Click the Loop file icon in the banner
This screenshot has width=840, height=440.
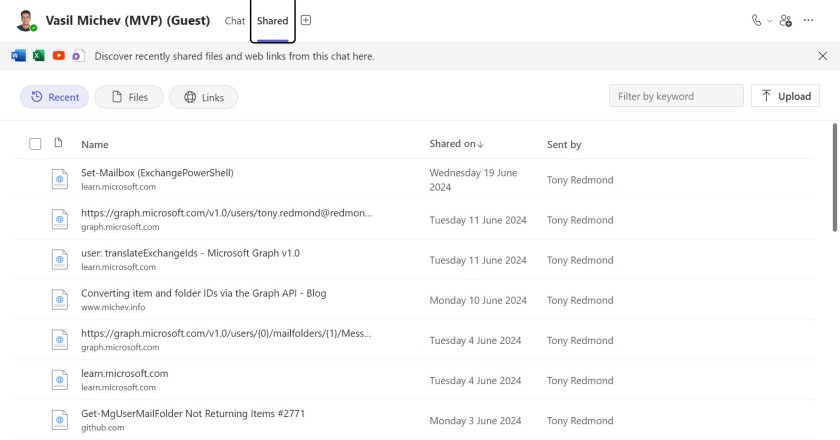click(79, 56)
